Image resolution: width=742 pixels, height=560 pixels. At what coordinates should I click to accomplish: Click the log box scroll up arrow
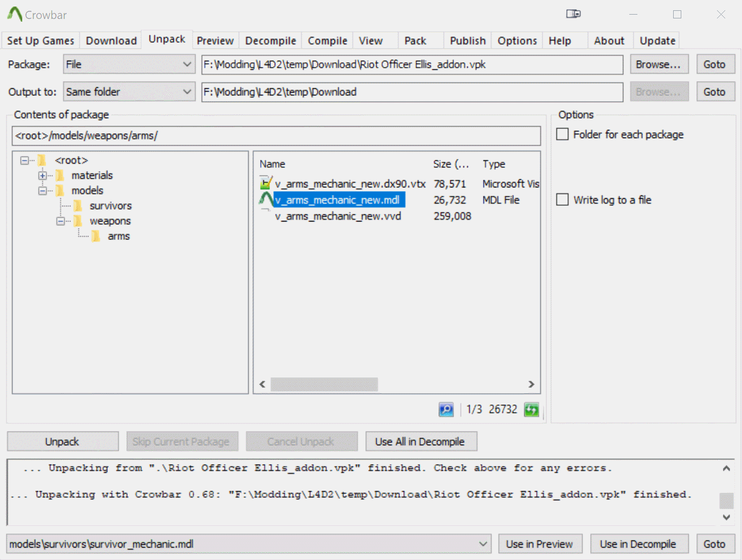[x=726, y=468]
